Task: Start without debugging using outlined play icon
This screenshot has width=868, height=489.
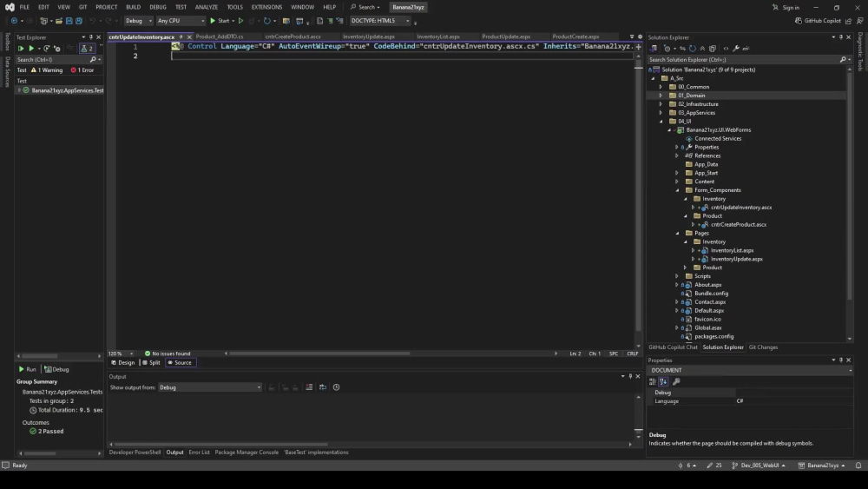Action: pos(240,21)
